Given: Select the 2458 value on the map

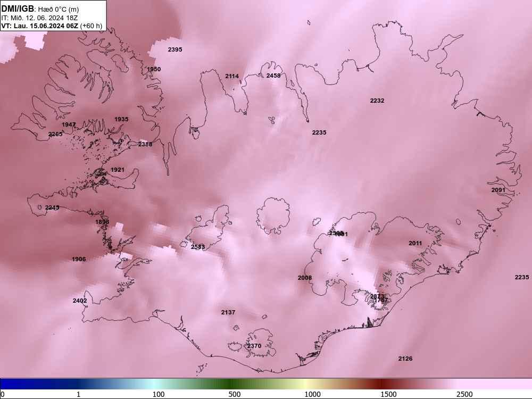Looking at the screenshot, I should (x=273, y=76).
